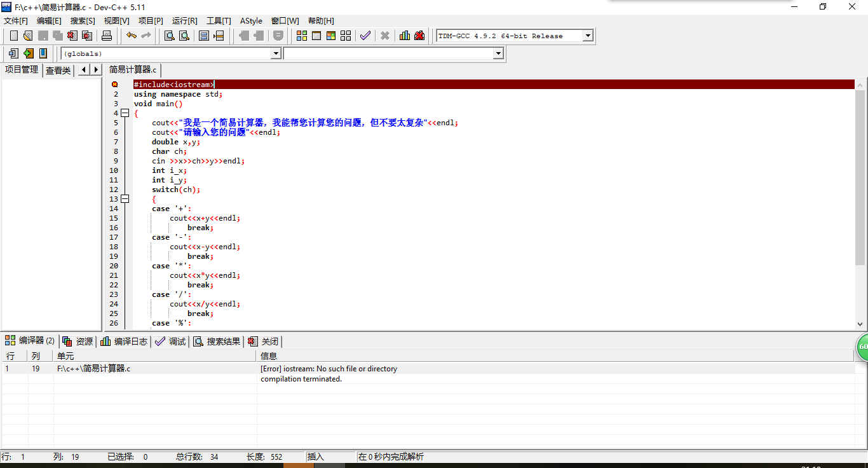Open the 帮助[H] menu

pyautogui.click(x=321, y=21)
